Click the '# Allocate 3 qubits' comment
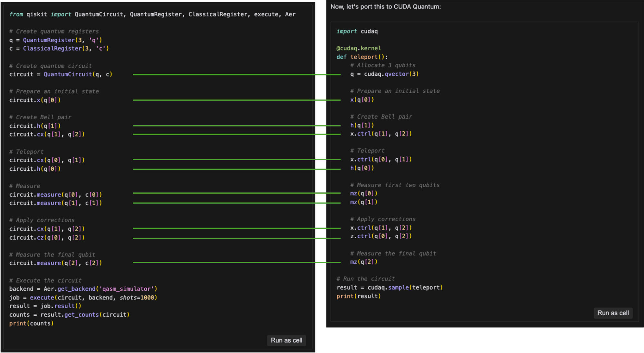Viewport: 644px width, 353px height. click(x=383, y=65)
